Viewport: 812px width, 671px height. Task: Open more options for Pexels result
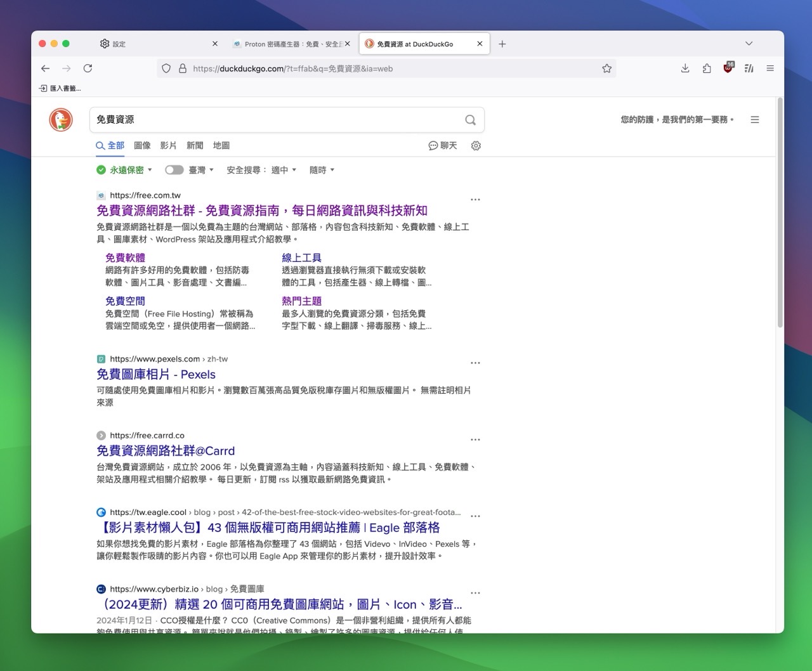click(x=475, y=363)
